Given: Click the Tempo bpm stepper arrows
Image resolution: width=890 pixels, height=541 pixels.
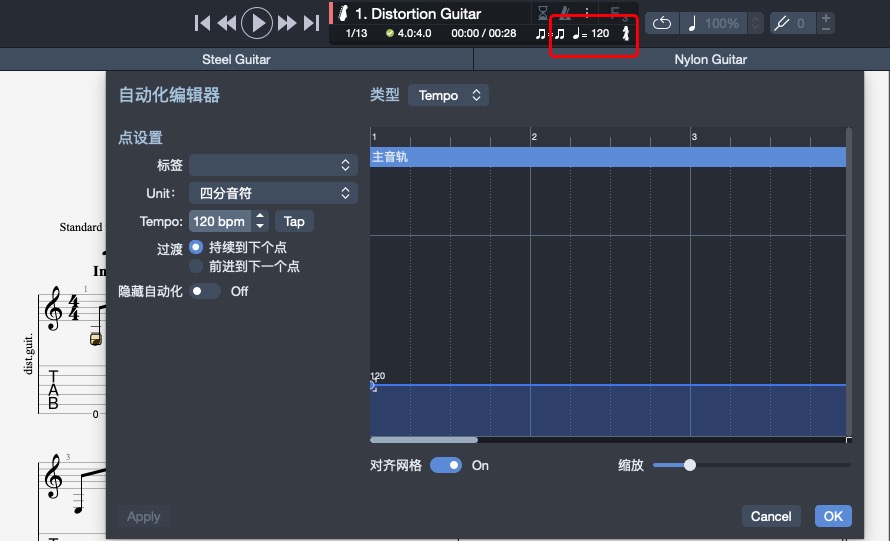Looking at the screenshot, I should pos(260,221).
